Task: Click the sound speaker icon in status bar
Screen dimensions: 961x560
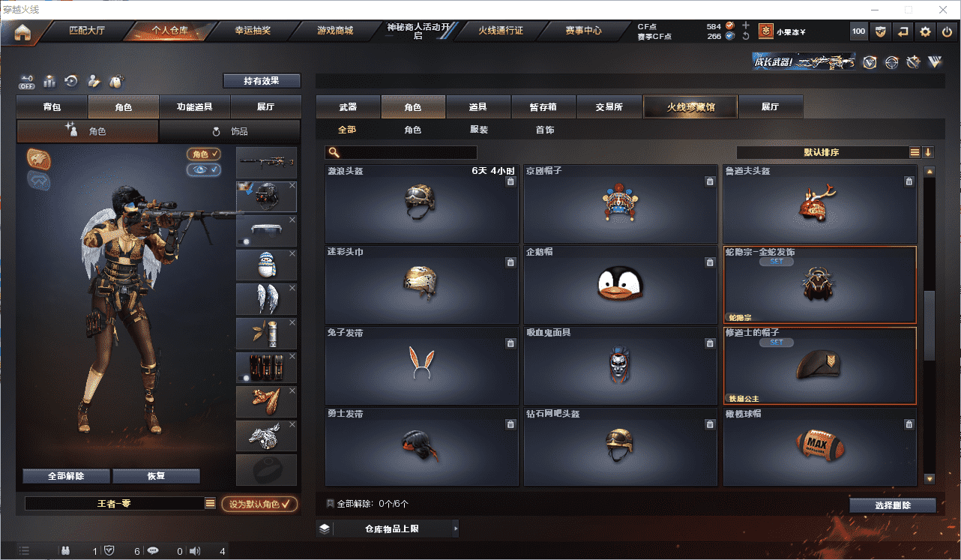Action: click(195, 551)
